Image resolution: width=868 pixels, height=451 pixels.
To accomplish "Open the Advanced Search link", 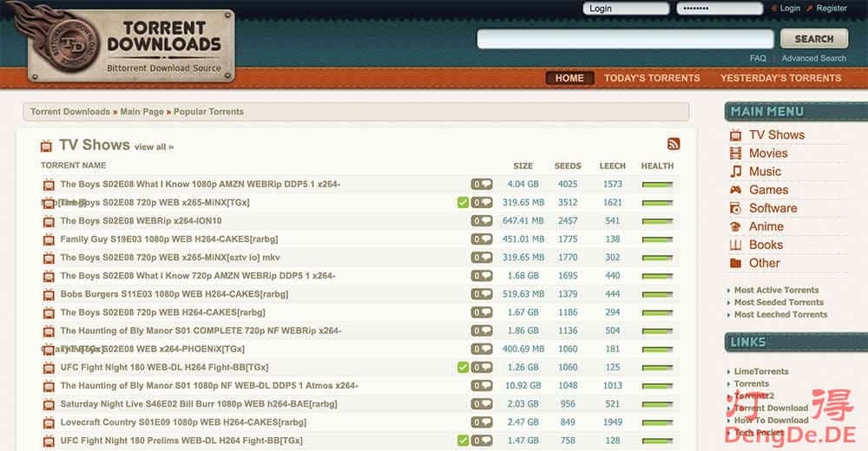I will [813, 58].
